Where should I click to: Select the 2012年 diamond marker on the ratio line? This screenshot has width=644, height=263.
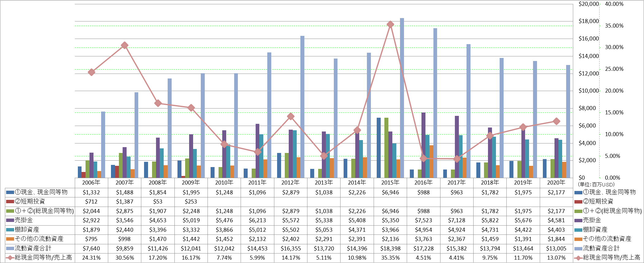291,116
